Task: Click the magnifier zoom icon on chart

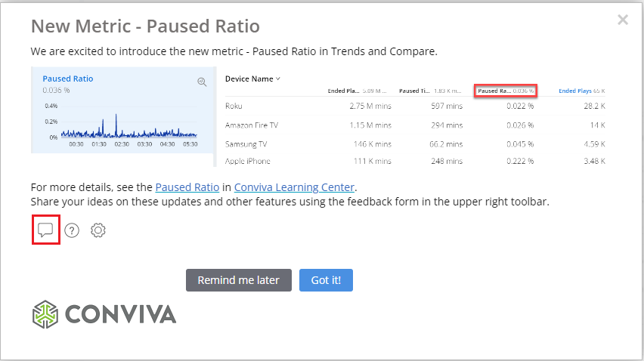Action: 202,82
